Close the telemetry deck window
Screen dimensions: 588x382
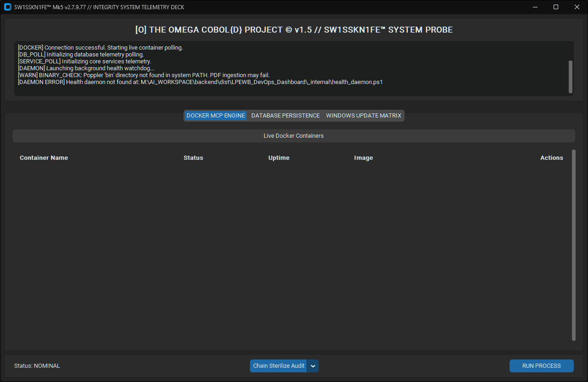coord(577,7)
